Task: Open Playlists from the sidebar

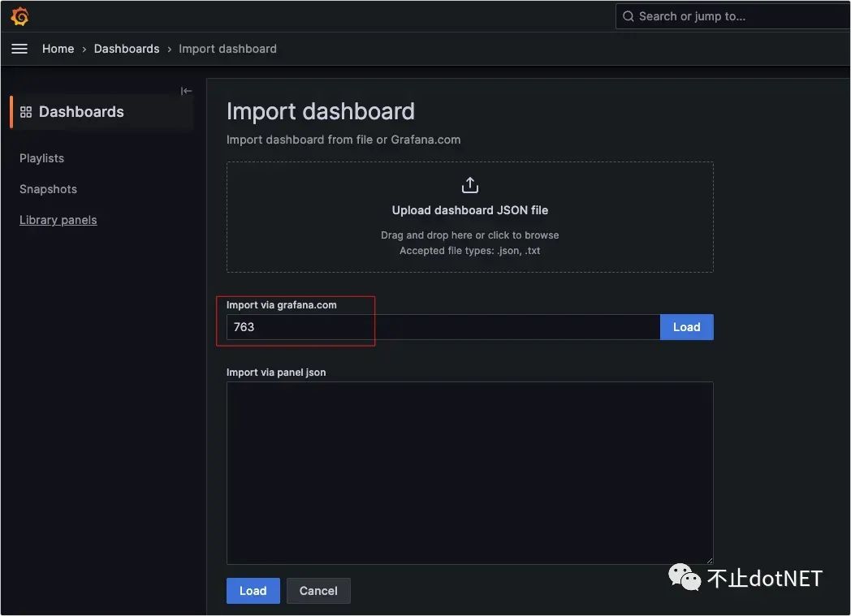Action: pos(41,158)
